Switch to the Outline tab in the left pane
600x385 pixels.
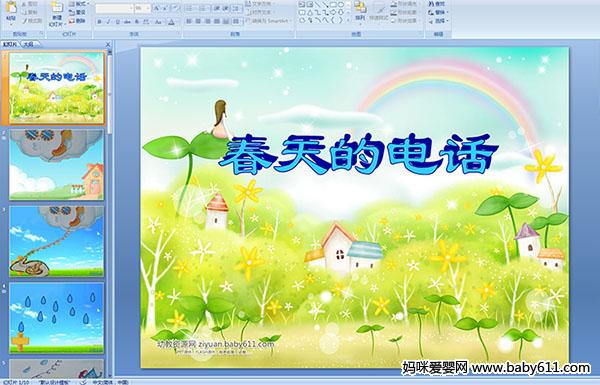point(30,44)
